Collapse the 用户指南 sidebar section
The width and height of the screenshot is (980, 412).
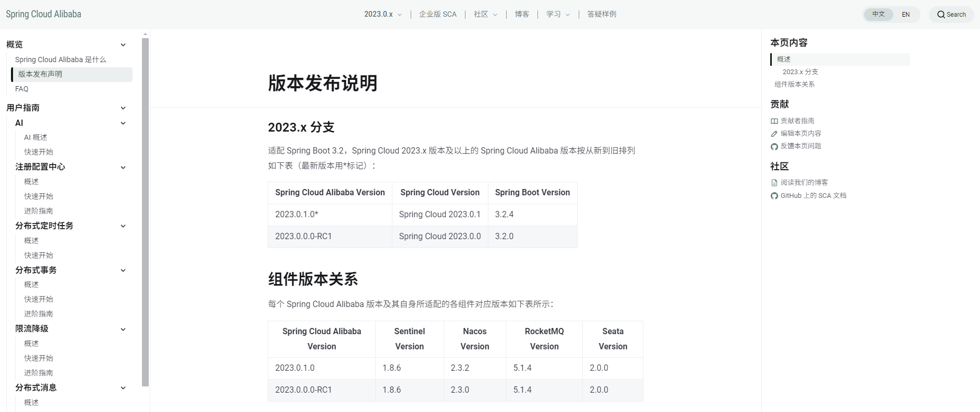tap(123, 108)
